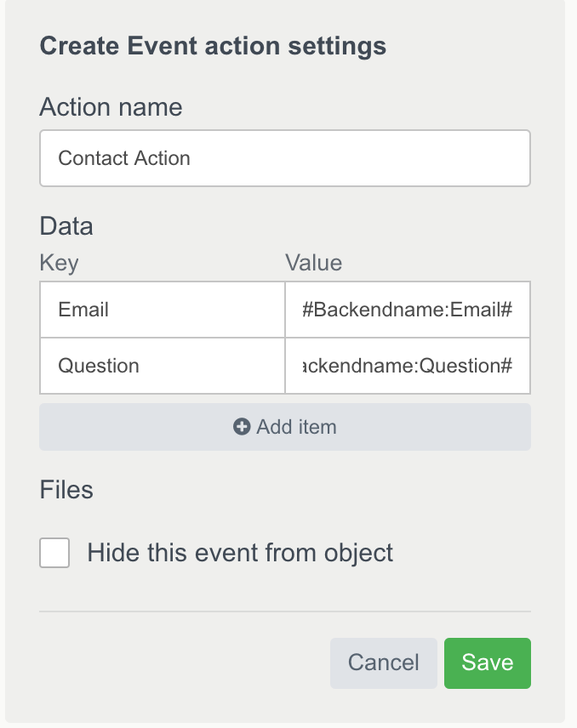Click the Value column header
Screen dimensions: 577x728
pyautogui.click(x=313, y=263)
